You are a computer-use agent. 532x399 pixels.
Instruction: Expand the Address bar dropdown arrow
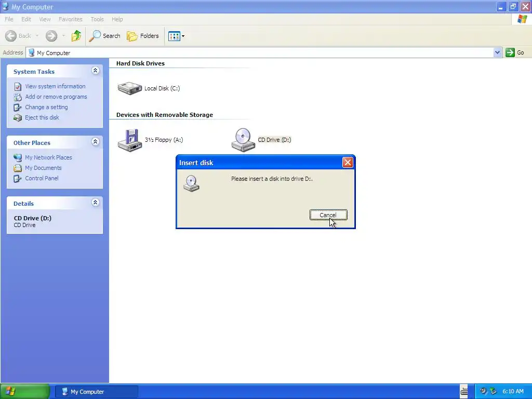click(x=497, y=52)
